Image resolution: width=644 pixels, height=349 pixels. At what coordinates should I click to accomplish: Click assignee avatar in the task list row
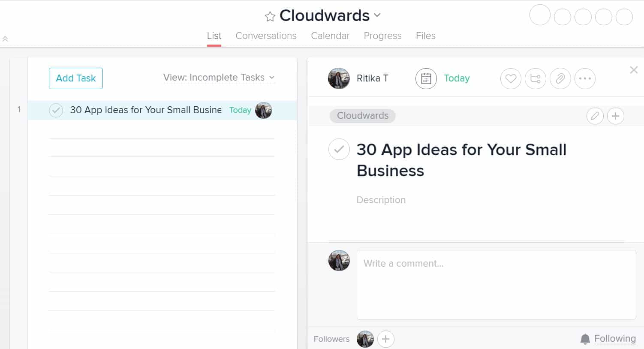(263, 110)
